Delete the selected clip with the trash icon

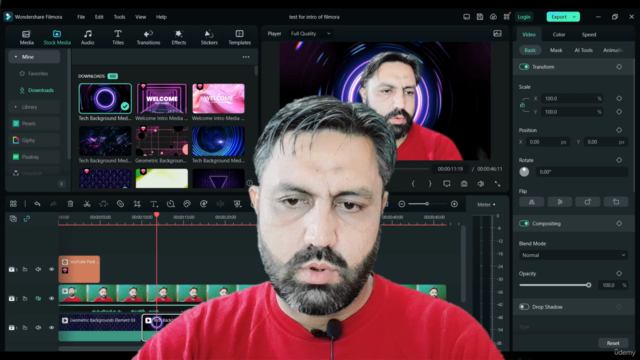70,204
